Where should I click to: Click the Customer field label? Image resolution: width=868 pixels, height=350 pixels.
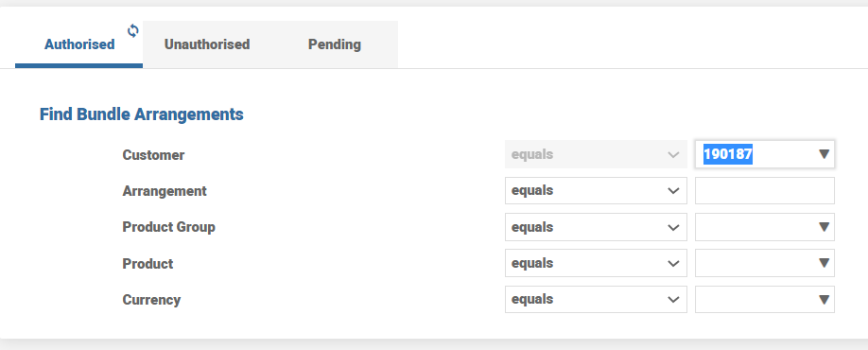(153, 155)
